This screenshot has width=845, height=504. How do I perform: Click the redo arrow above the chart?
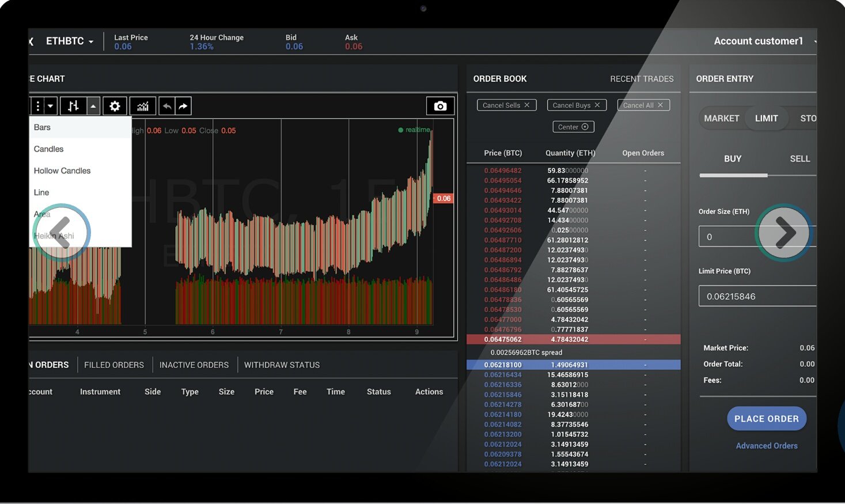click(x=183, y=105)
